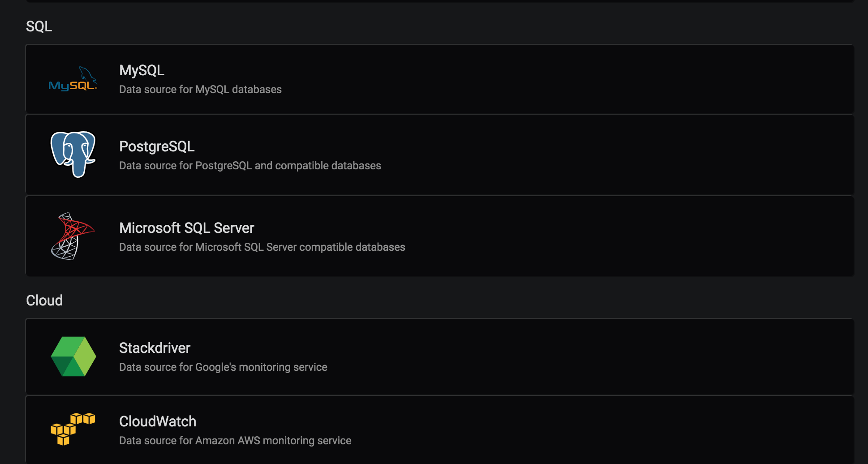Click the description under Microsoft SQL Server
868x464 pixels.
point(262,247)
